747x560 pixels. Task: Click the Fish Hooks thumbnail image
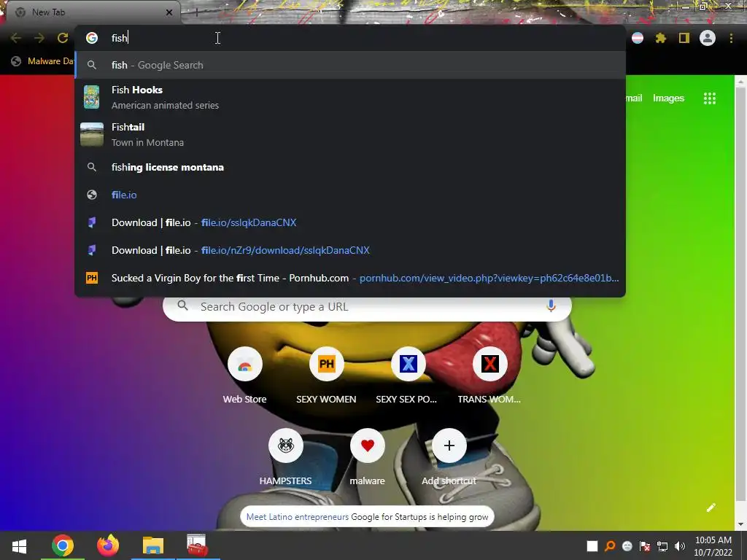pyautogui.click(x=92, y=97)
